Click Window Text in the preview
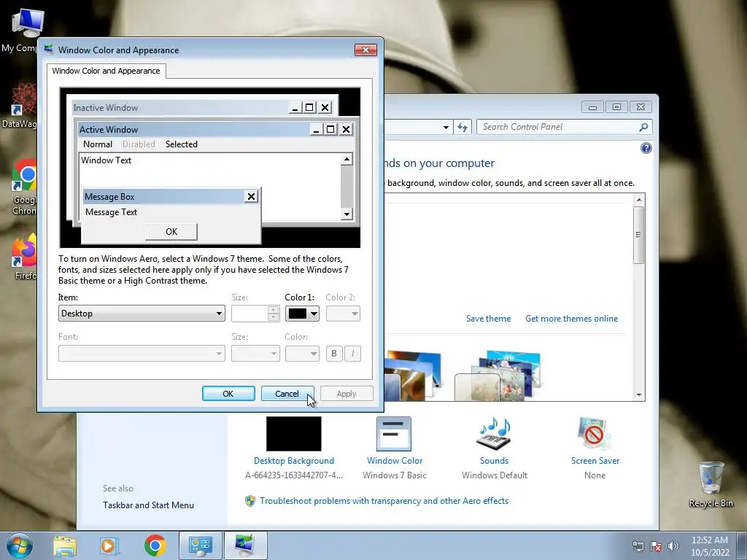 point(107,160)
